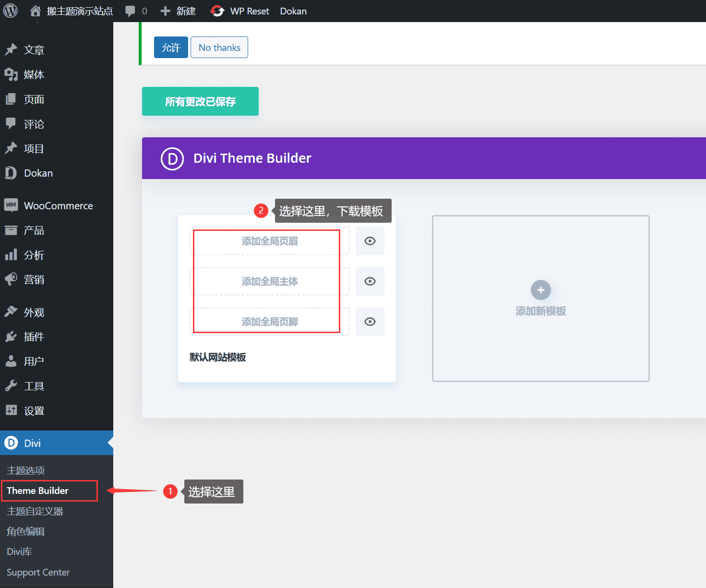Click the No thanks button
The image size is (706, 588).
coord(219,48)
